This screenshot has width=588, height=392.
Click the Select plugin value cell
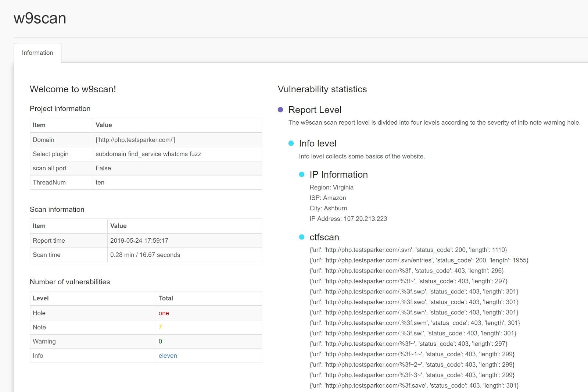pyautogui.click(x=148, y=154)
